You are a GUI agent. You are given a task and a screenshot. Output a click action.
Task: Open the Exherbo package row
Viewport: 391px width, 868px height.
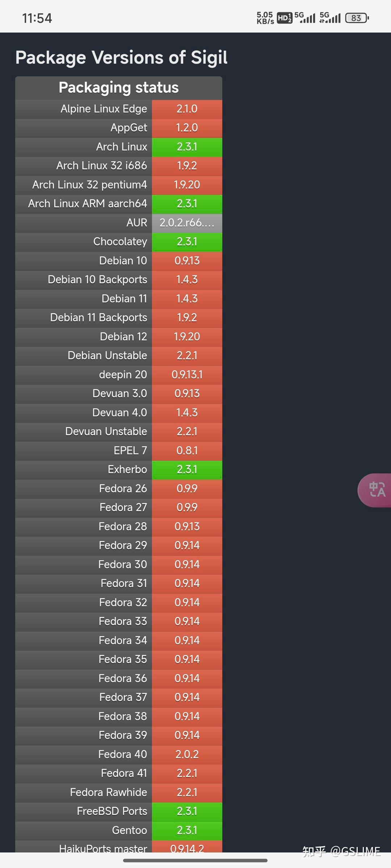click(119, 469)
